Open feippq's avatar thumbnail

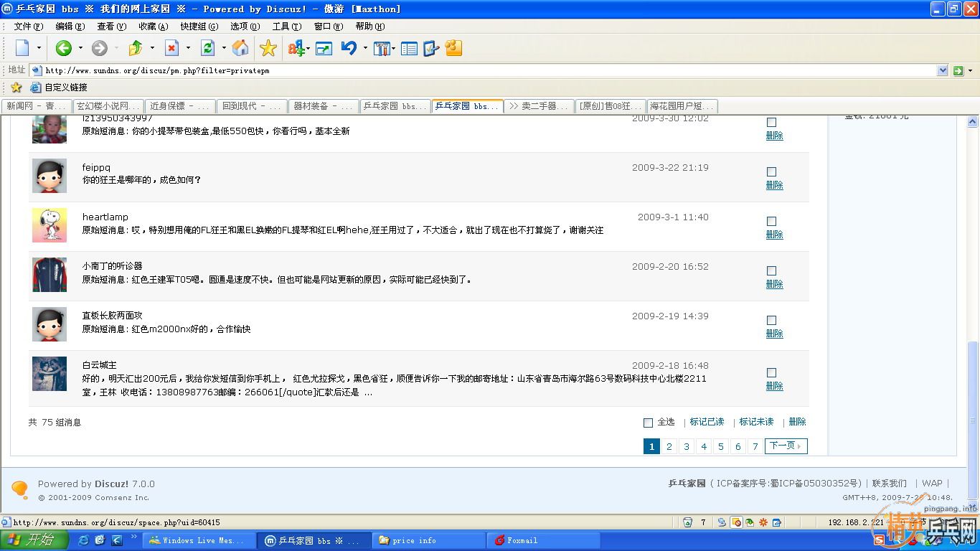click(50, 176)
